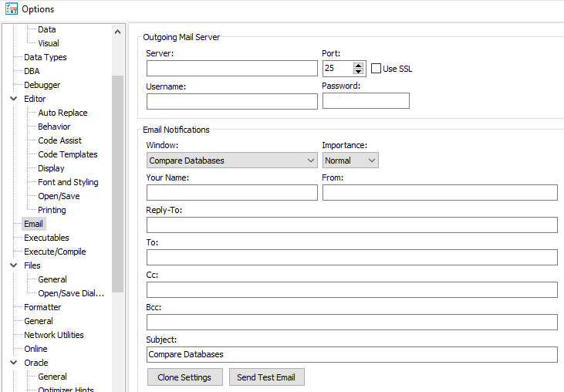Select DBA in the options tree
The height and width of the screenshot is (392, 564).
pyautogui.click(x=32, y=71)
